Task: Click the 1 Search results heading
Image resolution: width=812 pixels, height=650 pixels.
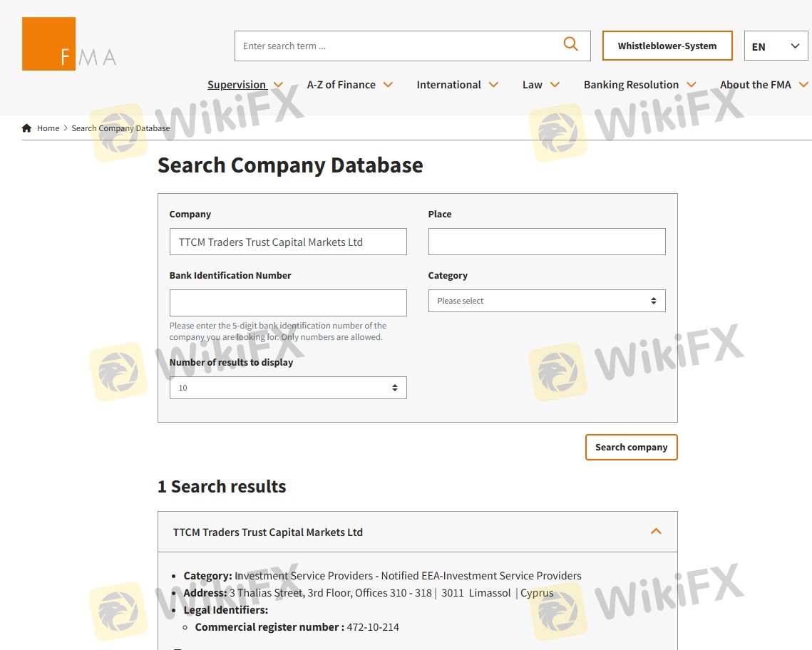Action: [x=222, y=487]
